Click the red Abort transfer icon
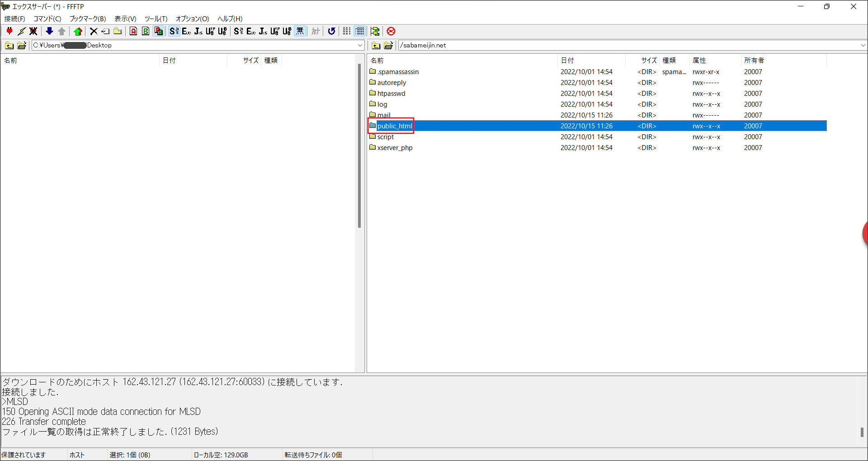The height and width of the screenshot is (461, 868). point(391,31)
